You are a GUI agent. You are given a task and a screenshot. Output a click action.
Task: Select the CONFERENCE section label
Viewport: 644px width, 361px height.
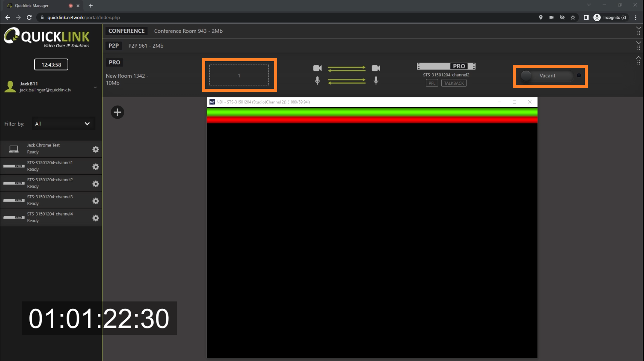[126, 31]
